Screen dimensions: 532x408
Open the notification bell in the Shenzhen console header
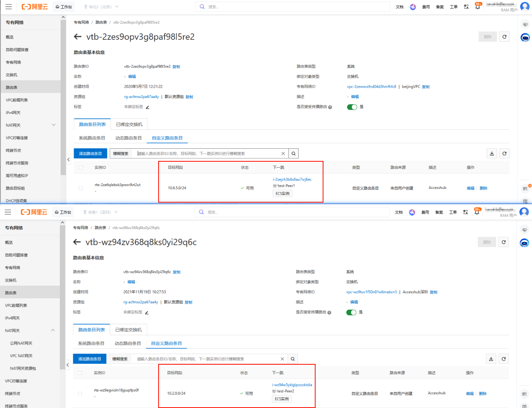click(477, 212)
